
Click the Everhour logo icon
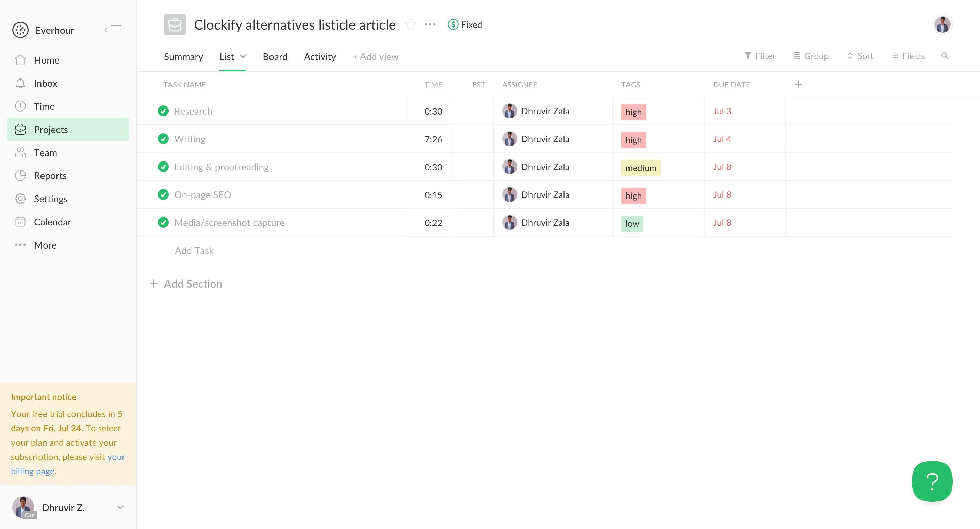[x=20, y=30]
